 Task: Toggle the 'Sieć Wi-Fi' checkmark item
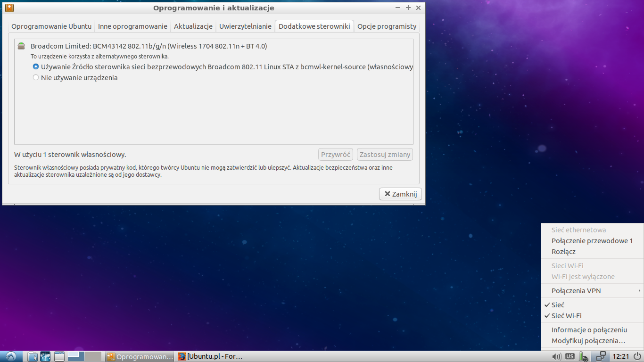(592, 316)
